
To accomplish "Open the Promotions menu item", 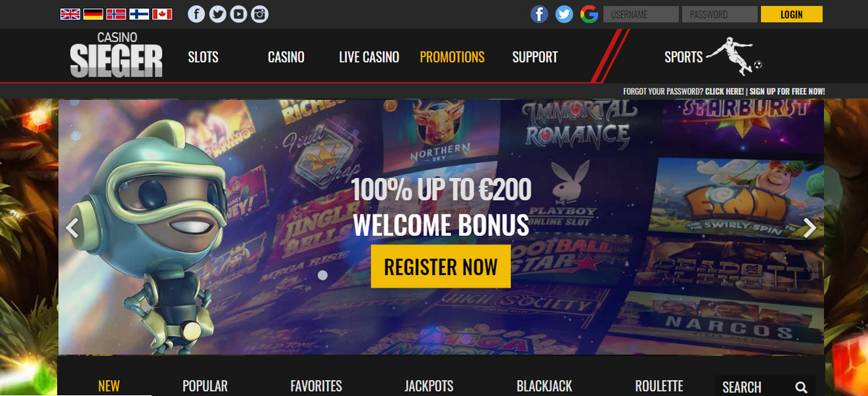I will tap(452, 57).
